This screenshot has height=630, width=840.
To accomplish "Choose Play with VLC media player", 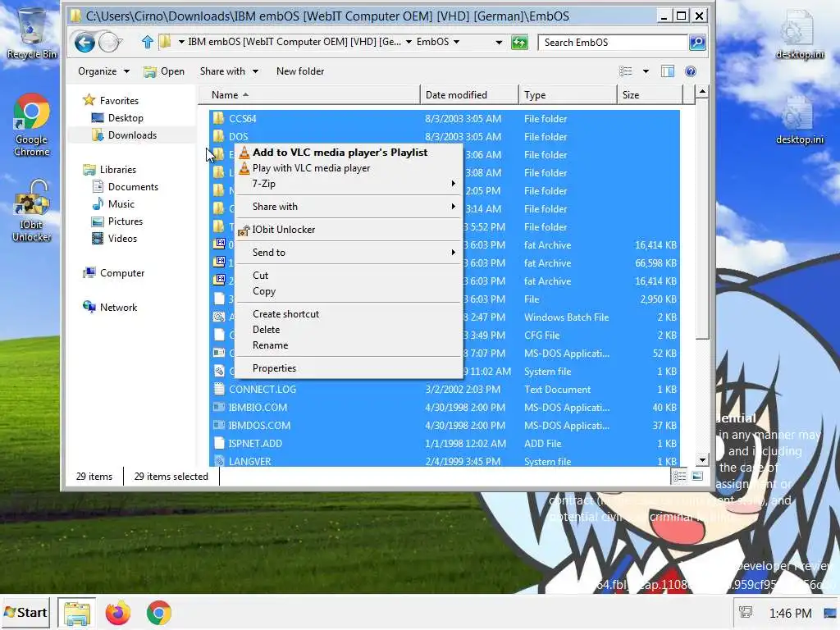I will (349, 168).
